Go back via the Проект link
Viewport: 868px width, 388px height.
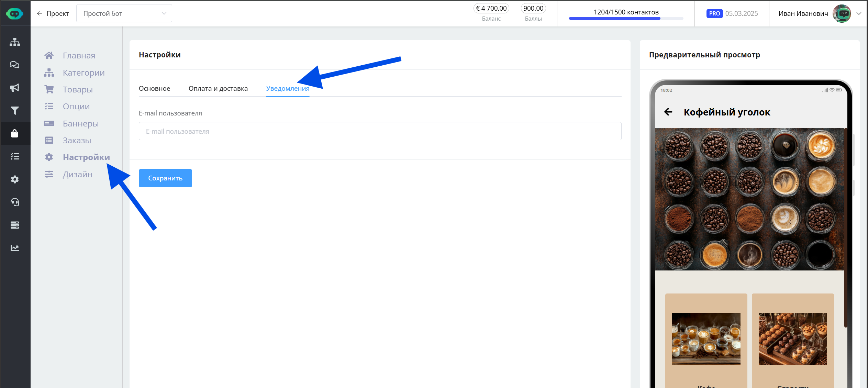53,13
